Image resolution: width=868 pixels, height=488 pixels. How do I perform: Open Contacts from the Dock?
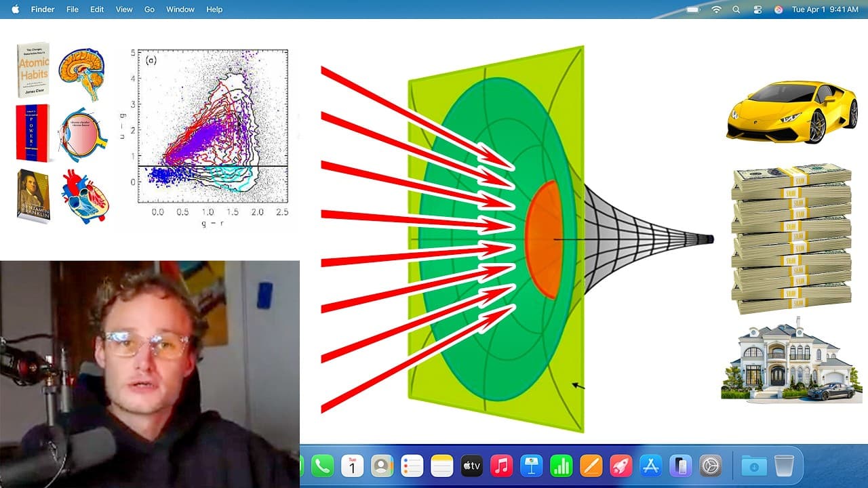point(382,466)
